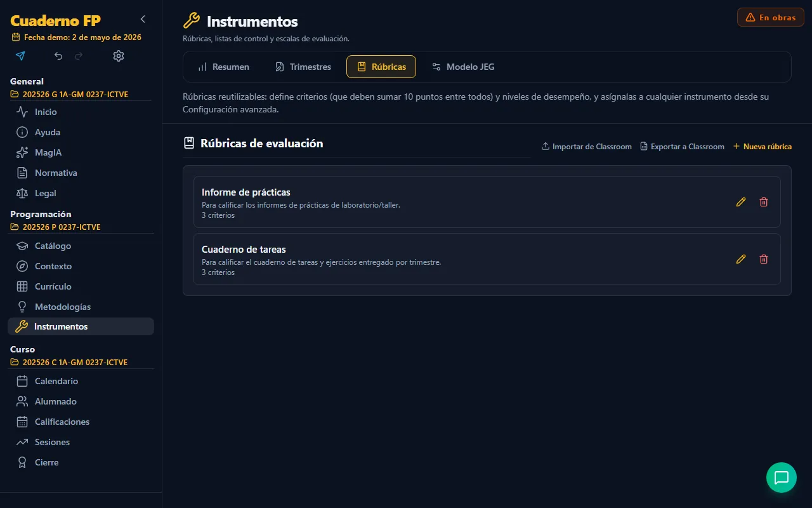Viewport: 812px width, 508px height.
Task: Click Importar de Classroom
Action: (586, 147)
